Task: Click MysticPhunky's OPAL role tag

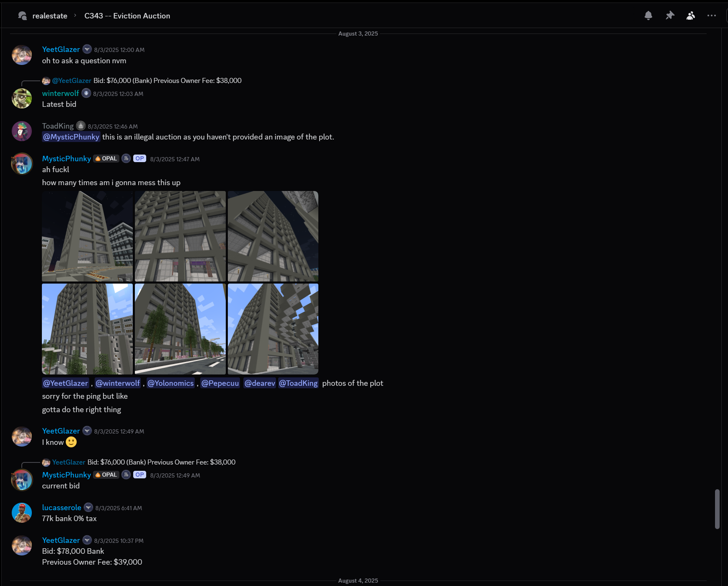Action: pos(106,159)
